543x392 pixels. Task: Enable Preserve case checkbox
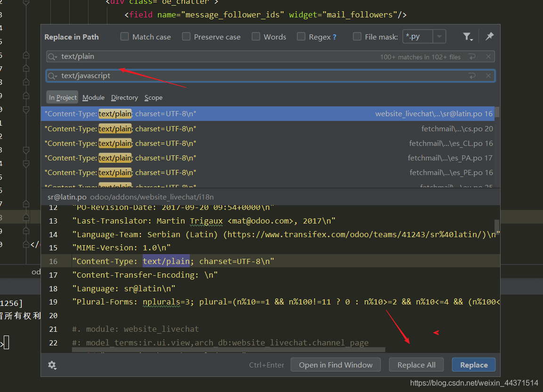tap(186, 36)
